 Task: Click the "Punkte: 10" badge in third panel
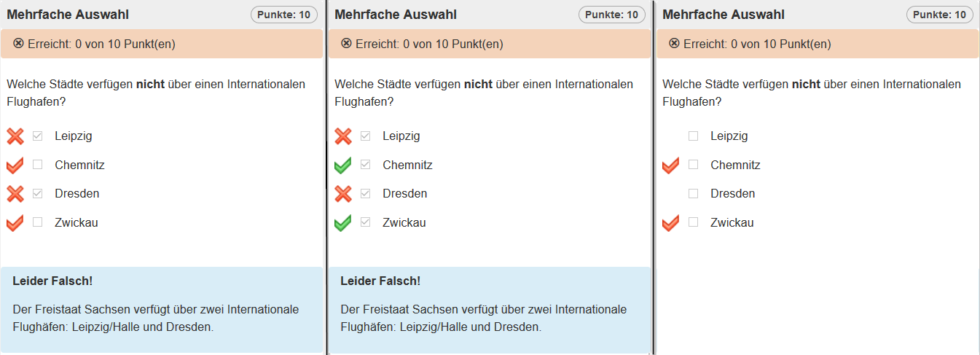pos(940,15)
